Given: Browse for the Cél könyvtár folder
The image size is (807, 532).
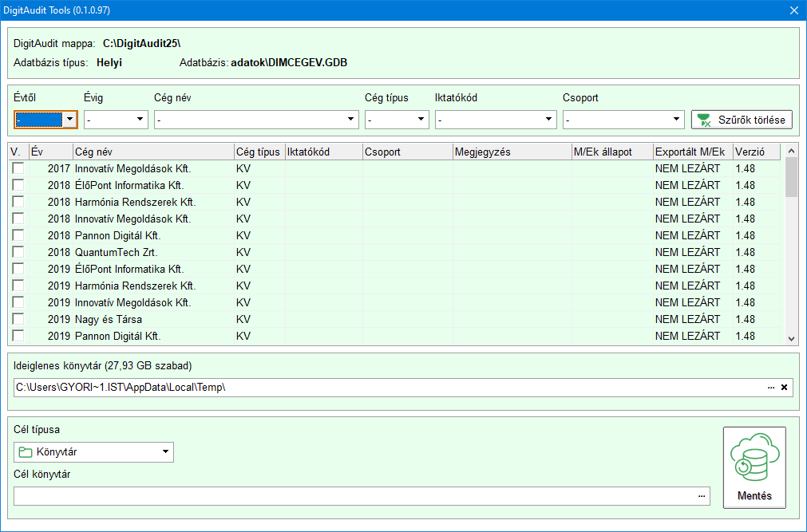Looking at the screenshot, I should [702, 496].
